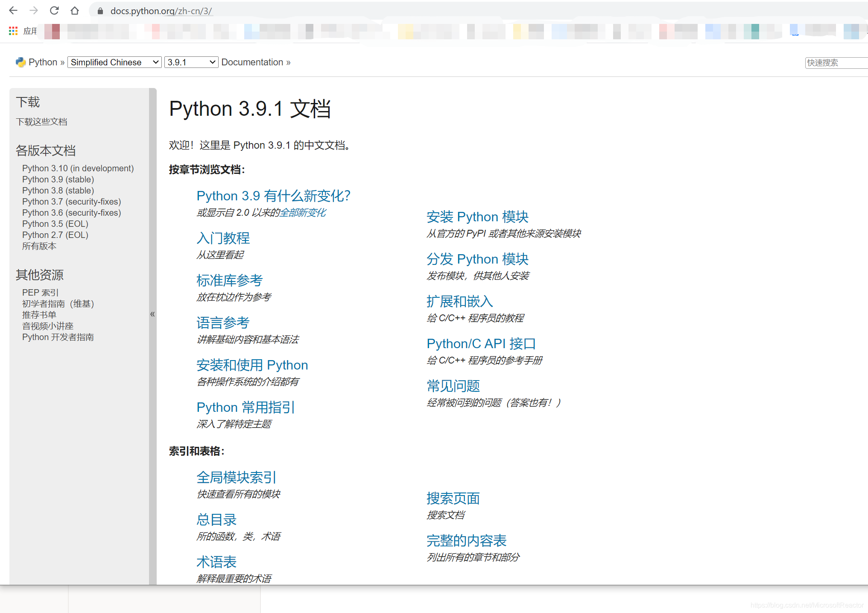Click the Documentation breadcrumb link
The height and width of the screenshot is (613, 868).
tap(252, 62)
